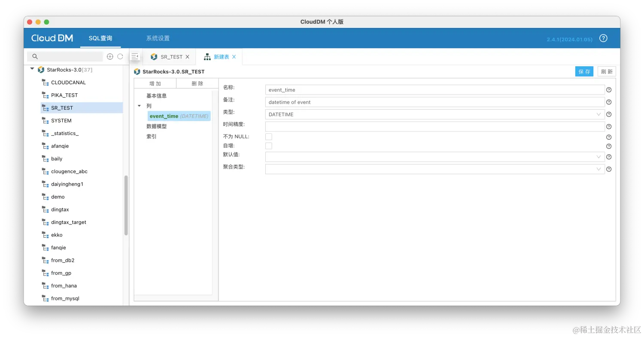
Task: Click the StarRocks icon on SR_TEST tab
Action: [x=154, y=57]
